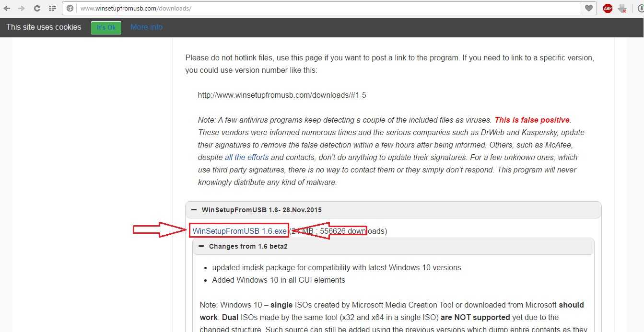Viewport: 644px width, 332px height.
Task: Click the globe site-info icon in address bar
Action: [70, 8]
